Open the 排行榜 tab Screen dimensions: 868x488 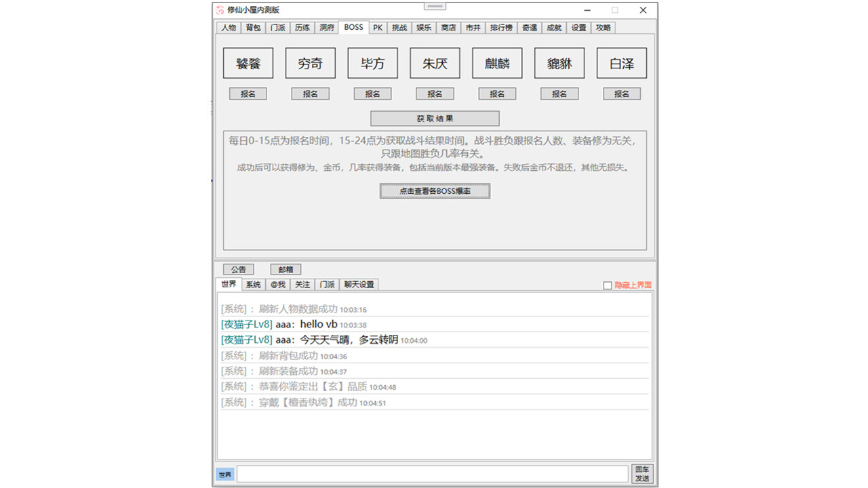501,28
